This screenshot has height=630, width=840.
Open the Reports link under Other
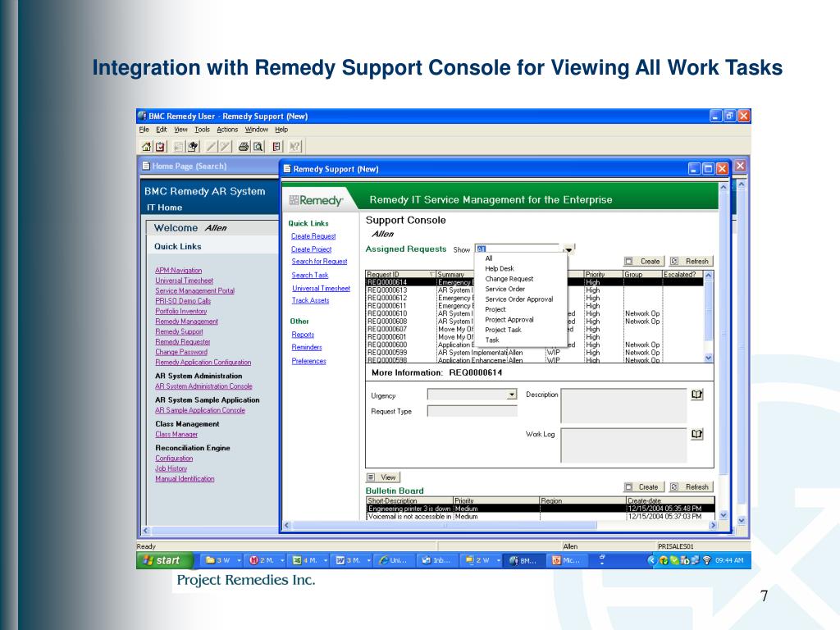(303, 335)
